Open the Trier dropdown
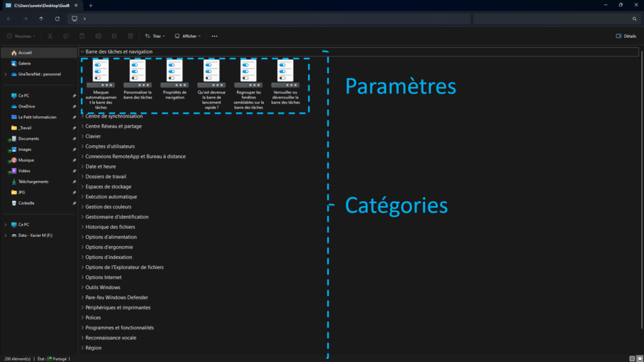Screen dimensions: 644x362 click(154, 36)
